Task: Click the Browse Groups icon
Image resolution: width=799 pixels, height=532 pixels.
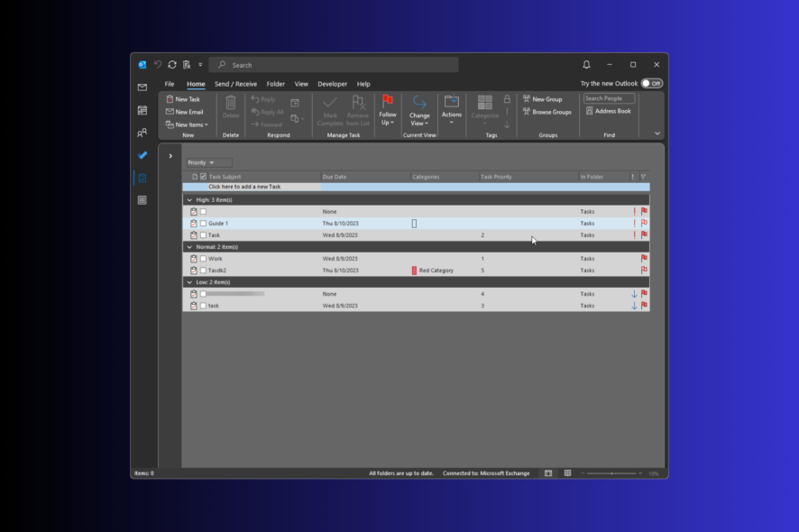Action: [x=527, y=112]
